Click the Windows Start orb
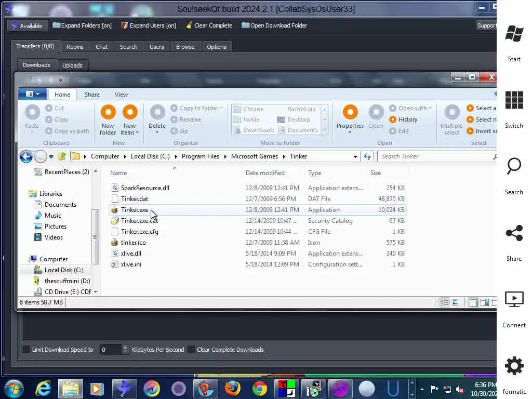This screenshot has height=399, width=532. [14, 389]
